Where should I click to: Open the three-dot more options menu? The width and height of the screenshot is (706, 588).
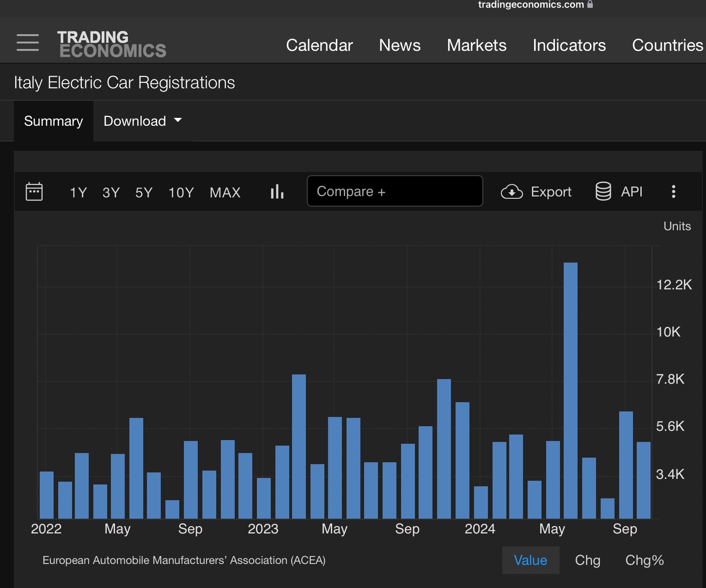(x=674, y=191)
